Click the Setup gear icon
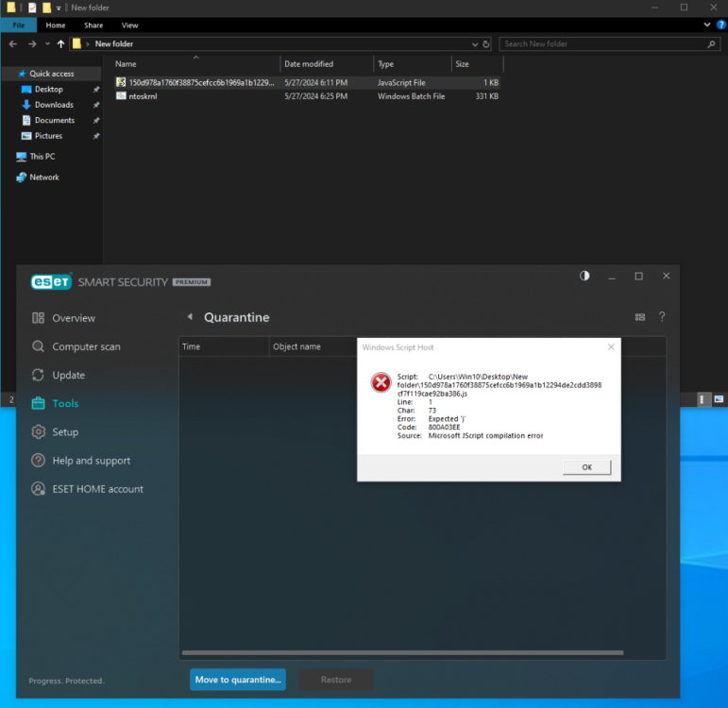 [38, 431]
